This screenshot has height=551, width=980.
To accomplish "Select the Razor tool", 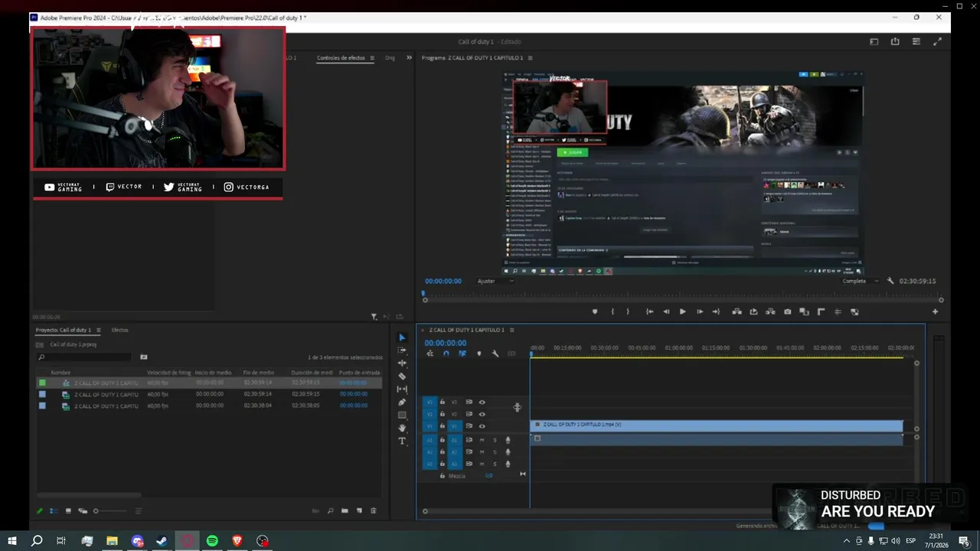I will point(402,377).
